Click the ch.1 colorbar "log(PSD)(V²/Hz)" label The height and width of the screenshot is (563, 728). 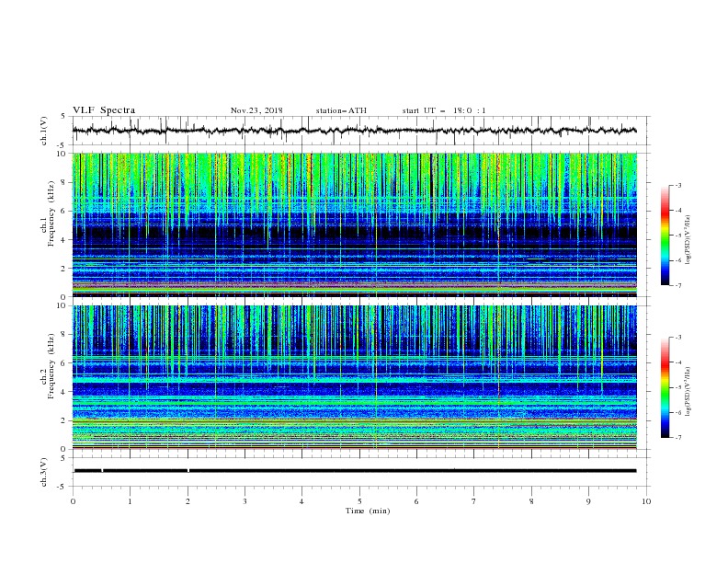click(x=688, y=239)
